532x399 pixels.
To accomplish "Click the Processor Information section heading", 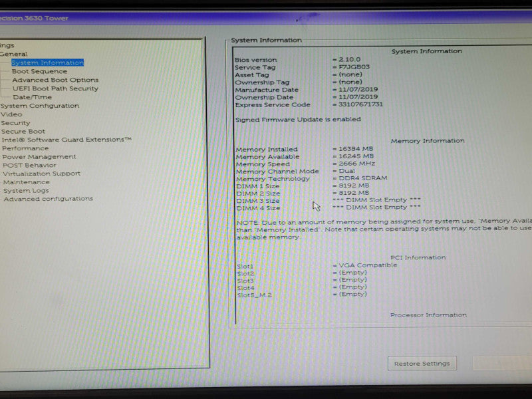I will pyautogui.click(x=428, y=315).
